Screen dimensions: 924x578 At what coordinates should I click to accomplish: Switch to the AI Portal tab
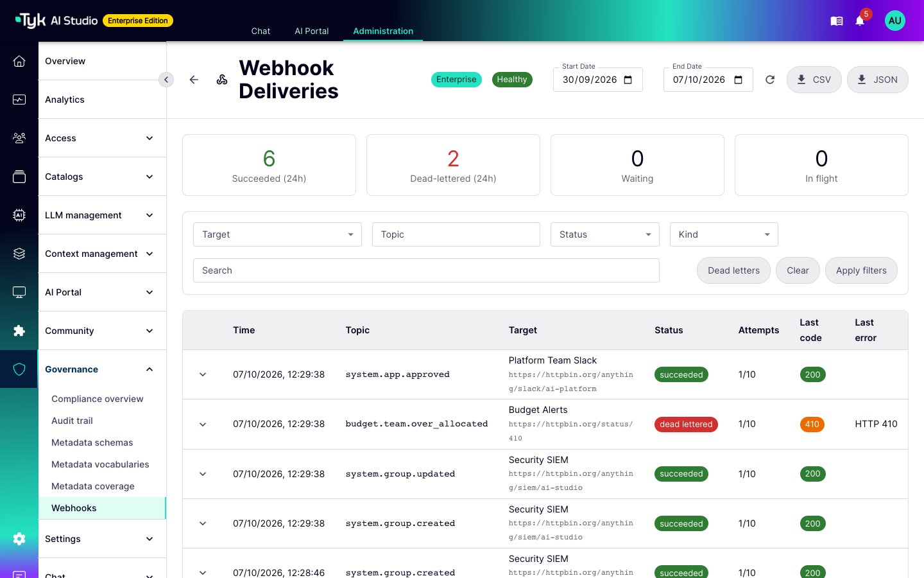coord(312,31)
